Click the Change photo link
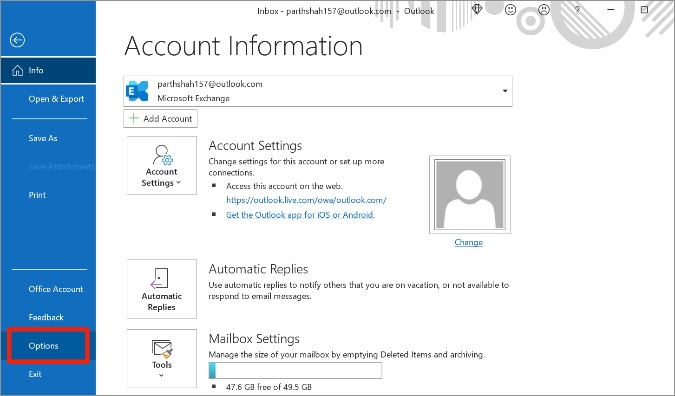The width and height of the screenshot is (675, 396). [x=469, y=242]
